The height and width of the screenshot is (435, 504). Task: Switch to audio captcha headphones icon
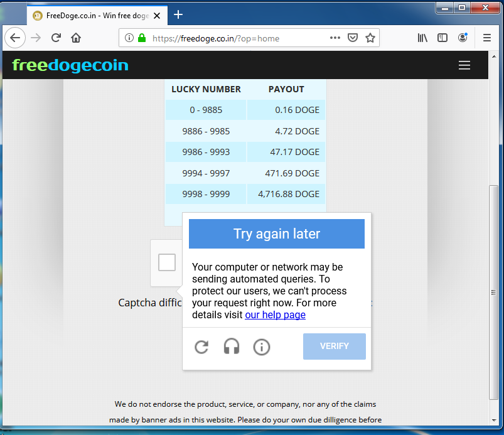point(232,346)
